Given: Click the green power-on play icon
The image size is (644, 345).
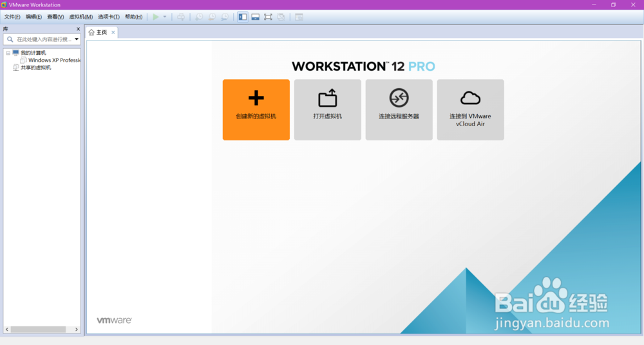Looking at the screenshot, I should (156, 17).
